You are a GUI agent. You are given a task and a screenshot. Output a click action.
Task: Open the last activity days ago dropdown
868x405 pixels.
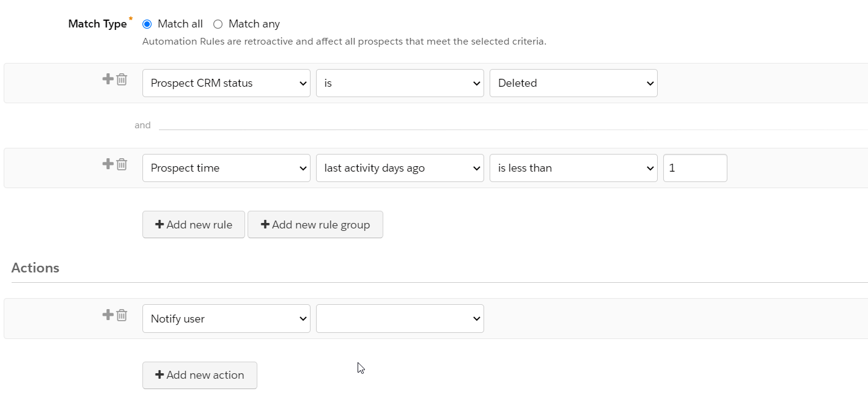click(x=400, y=168)
